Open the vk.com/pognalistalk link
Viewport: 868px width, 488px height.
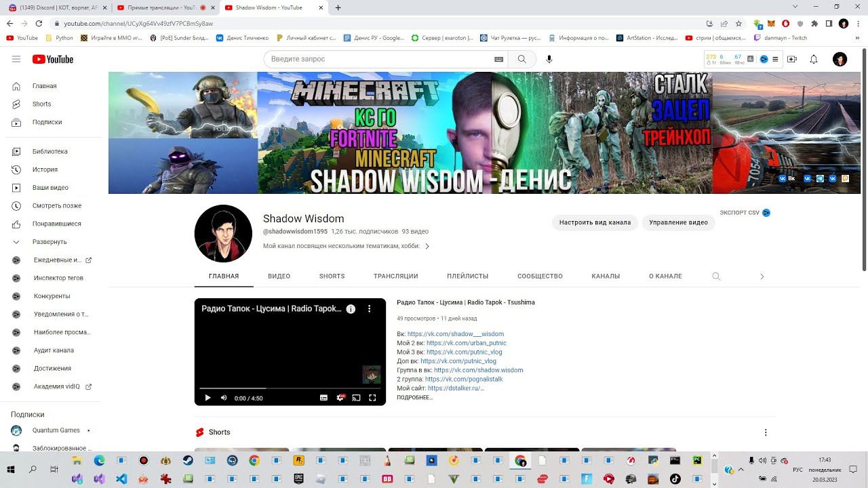tap(464, 379)
